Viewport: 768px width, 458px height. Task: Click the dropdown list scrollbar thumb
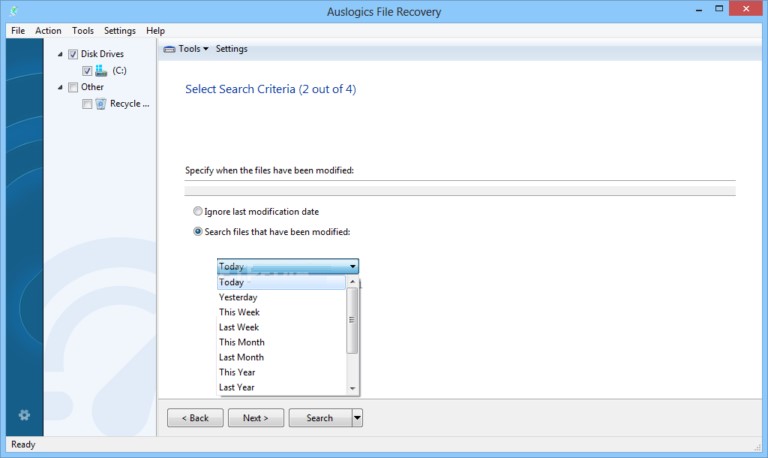coord(352,320)
